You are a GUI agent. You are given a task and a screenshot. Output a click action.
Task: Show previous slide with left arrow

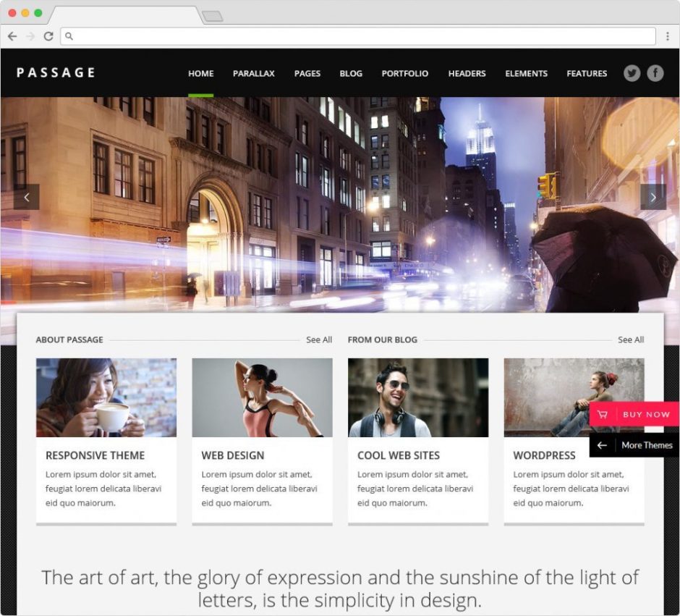(x=27, y=197)
